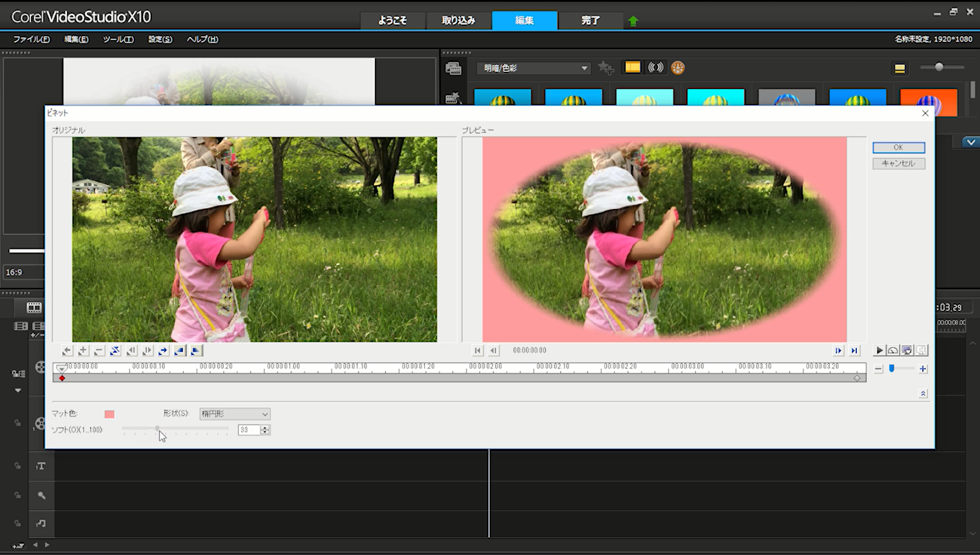Open the ファイル(F) menu
This screenshot has height=555, width=980.
coord(32,39)
